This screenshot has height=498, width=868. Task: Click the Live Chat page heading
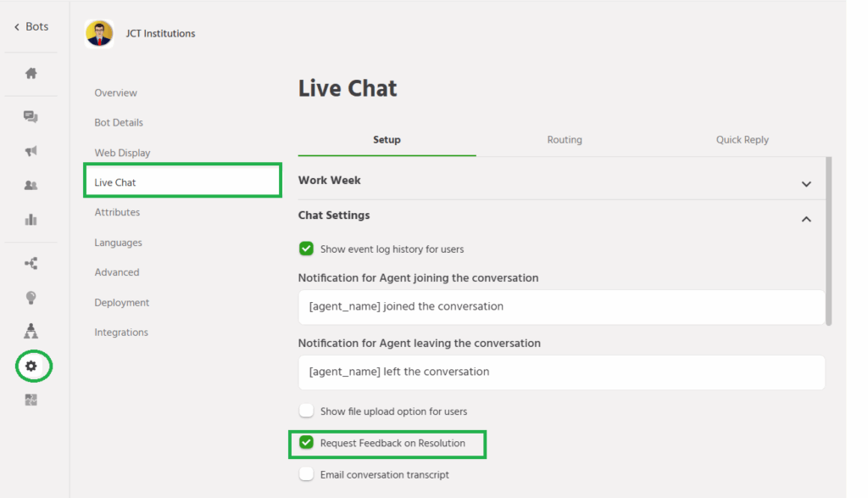[x=348, y=88]
